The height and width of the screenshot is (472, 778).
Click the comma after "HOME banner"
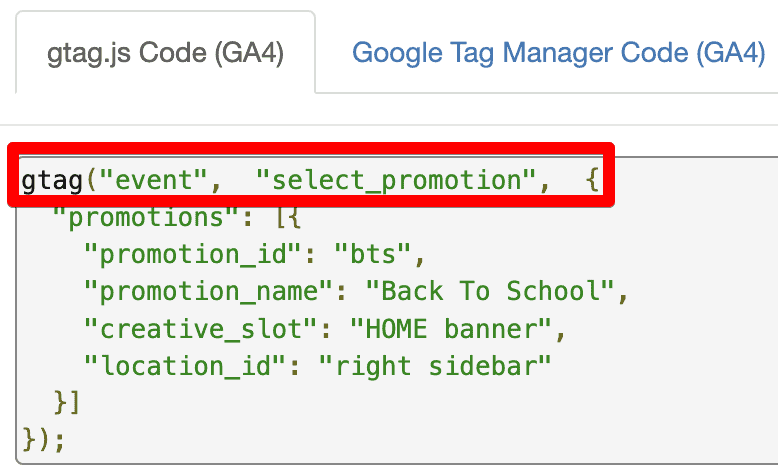pos(560,327)
